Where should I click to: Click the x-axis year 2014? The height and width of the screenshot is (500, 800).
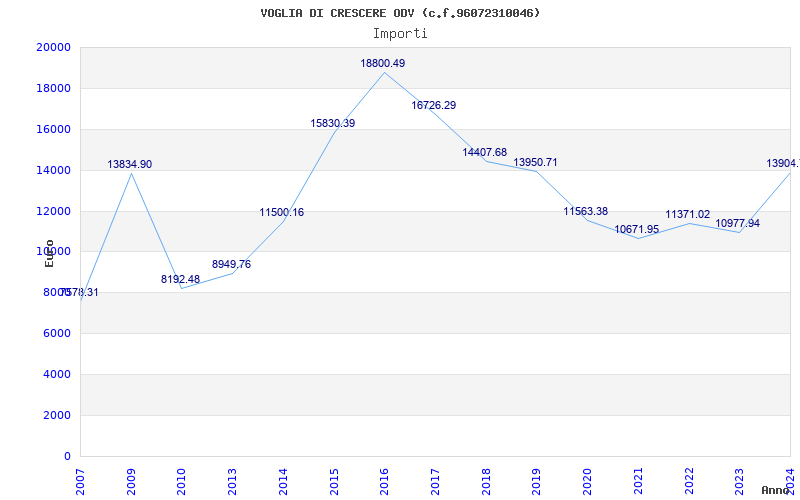(x=283, y=482)
